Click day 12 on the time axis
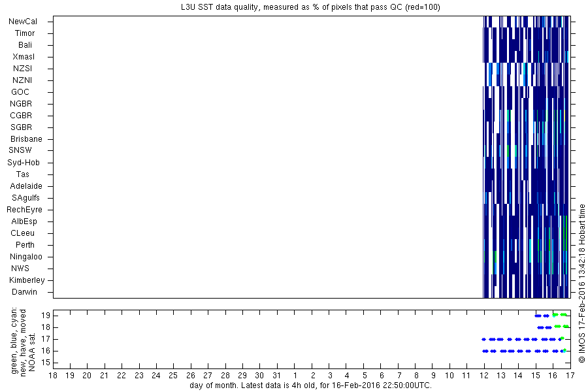Screen dimensions: 588x392 click(x=484, y=376)
